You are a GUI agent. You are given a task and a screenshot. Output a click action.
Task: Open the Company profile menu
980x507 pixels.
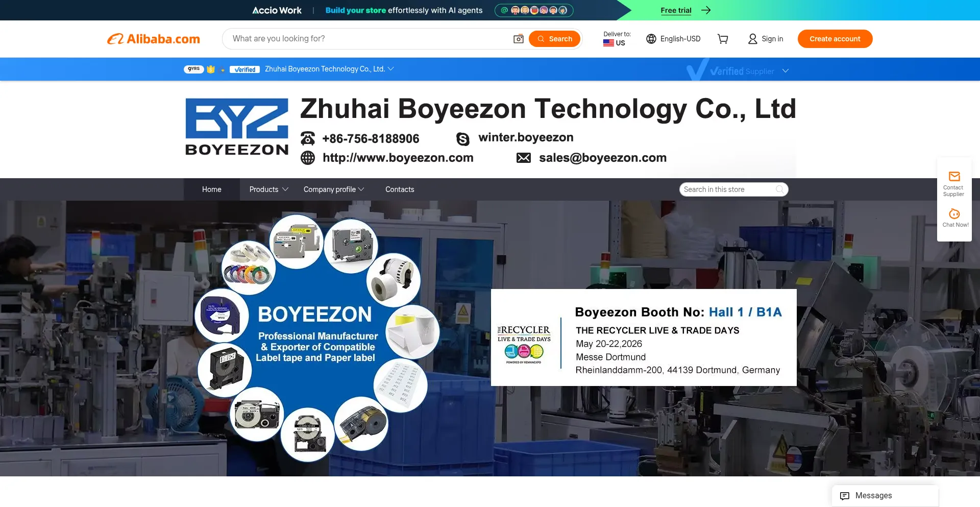tap(334, 189)
